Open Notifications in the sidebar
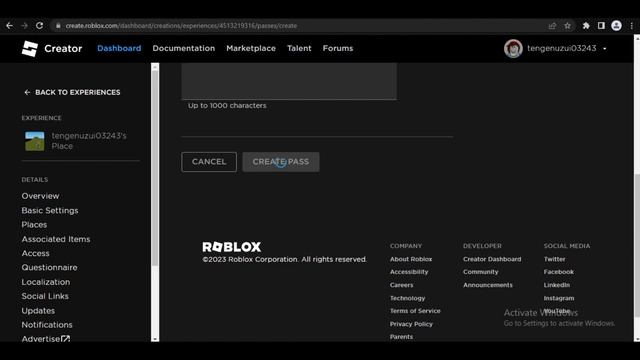Screen dimensions: 640x360 47,325
